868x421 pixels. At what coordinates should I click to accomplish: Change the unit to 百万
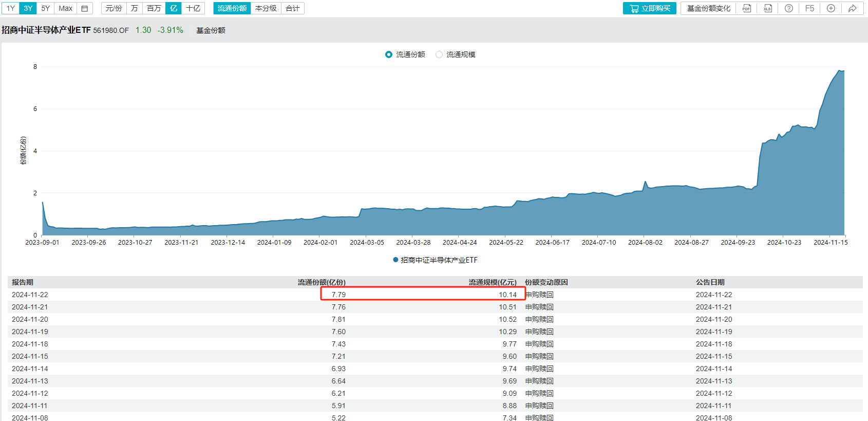coord(154,8)
